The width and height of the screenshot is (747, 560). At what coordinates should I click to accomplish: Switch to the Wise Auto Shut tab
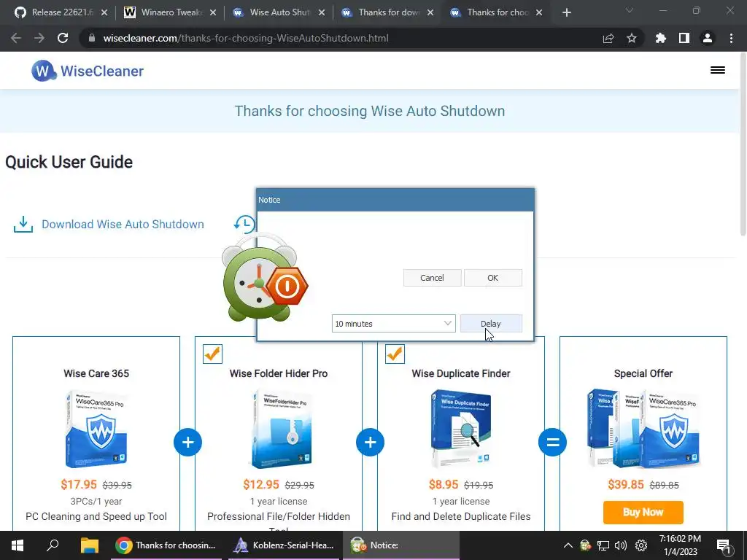(279, 12)
